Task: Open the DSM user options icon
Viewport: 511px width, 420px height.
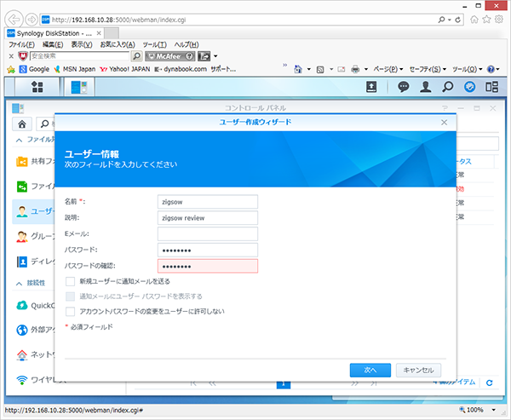Action: 425,87
